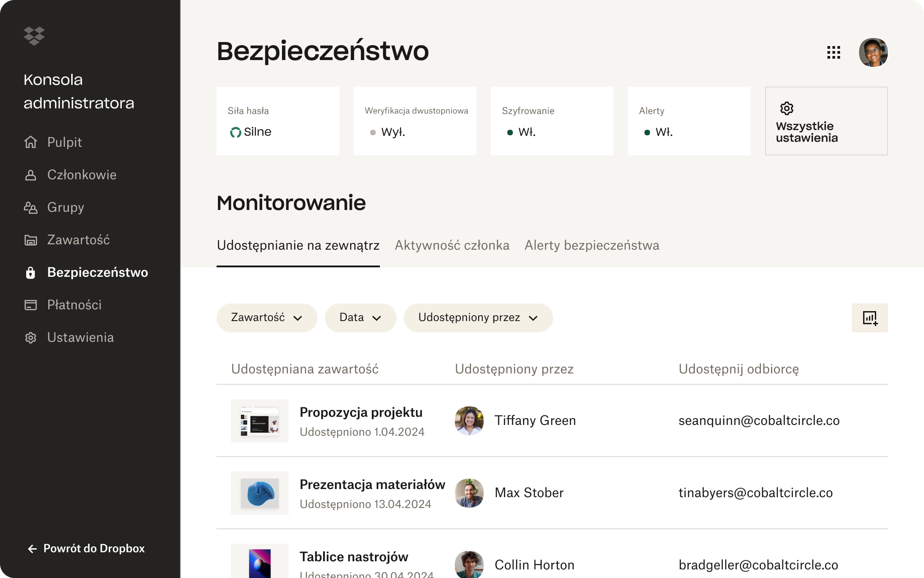The height and width of the screenshot is (578, 924).
Task: Click the Monitorowanie heading
Action: (x=291, y=203)
